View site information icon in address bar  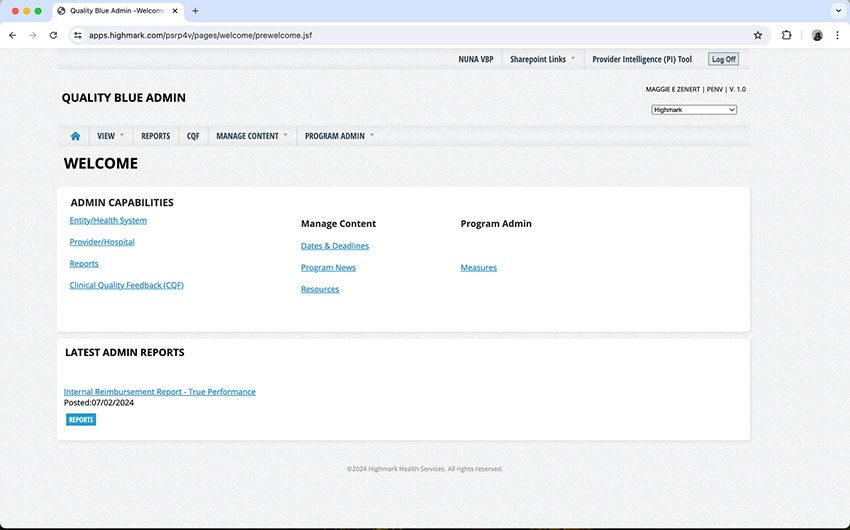click(x=78, y=35)
